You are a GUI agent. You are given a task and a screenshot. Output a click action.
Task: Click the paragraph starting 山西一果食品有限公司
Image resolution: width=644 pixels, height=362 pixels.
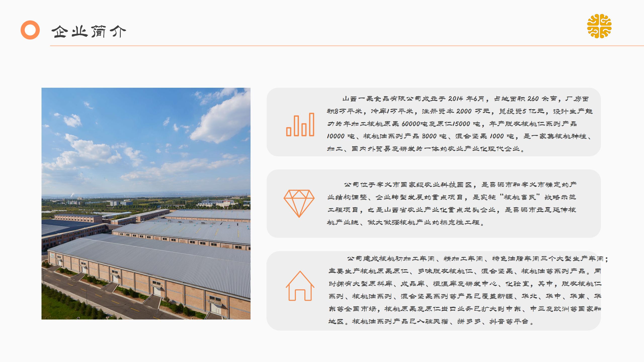(x=460, y=124)
